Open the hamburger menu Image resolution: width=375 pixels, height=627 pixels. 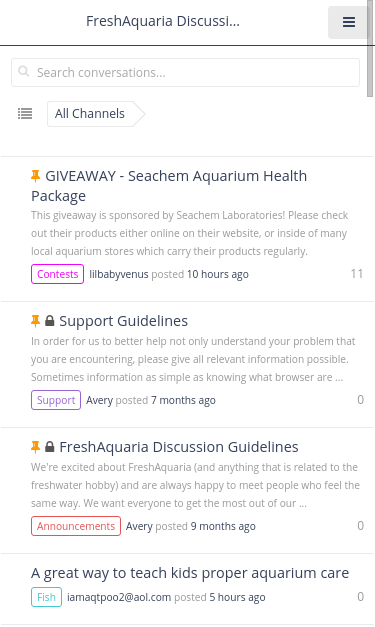point(349,22)
